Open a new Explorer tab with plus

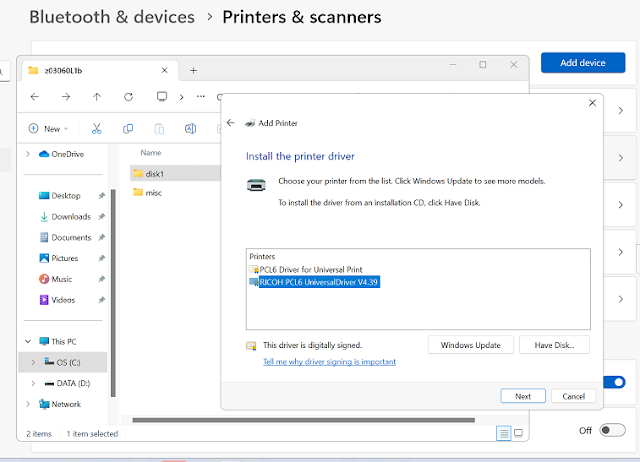click(193, 70)
